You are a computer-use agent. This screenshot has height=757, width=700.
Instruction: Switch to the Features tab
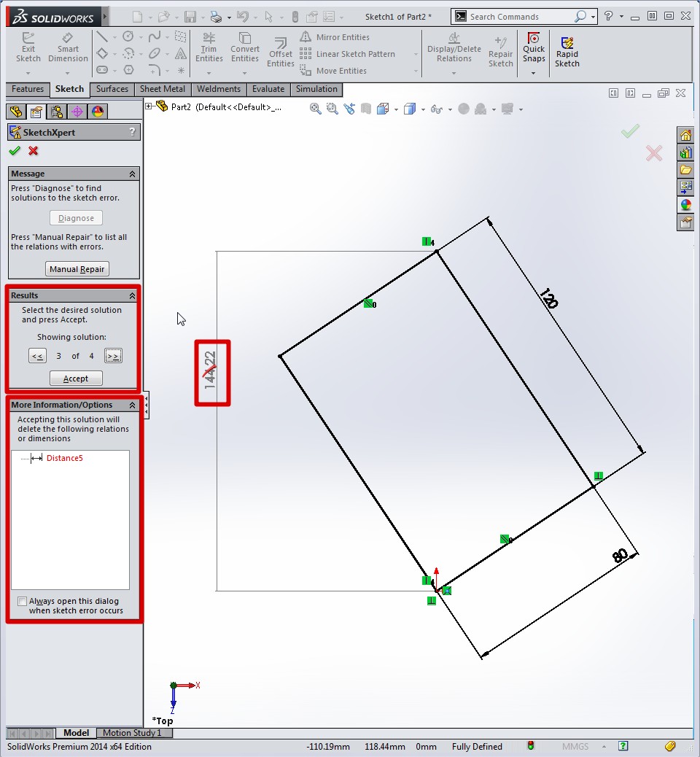(x=28, y=89)
